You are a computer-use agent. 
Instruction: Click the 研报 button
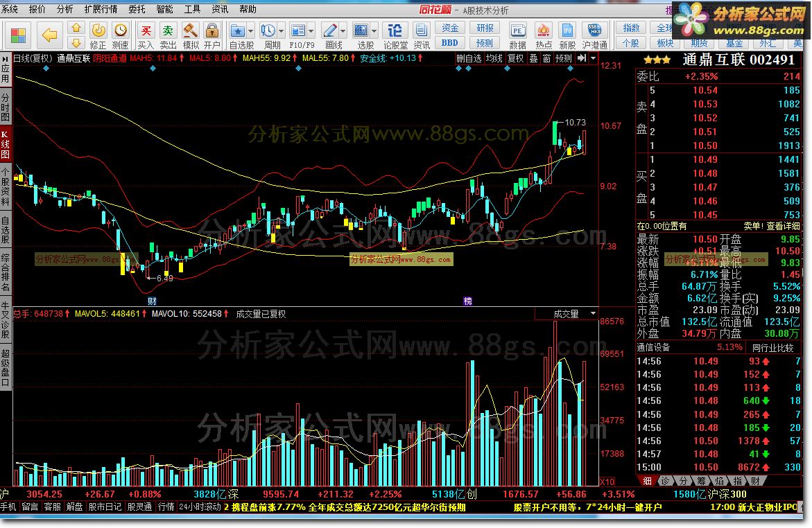[485, 28]
